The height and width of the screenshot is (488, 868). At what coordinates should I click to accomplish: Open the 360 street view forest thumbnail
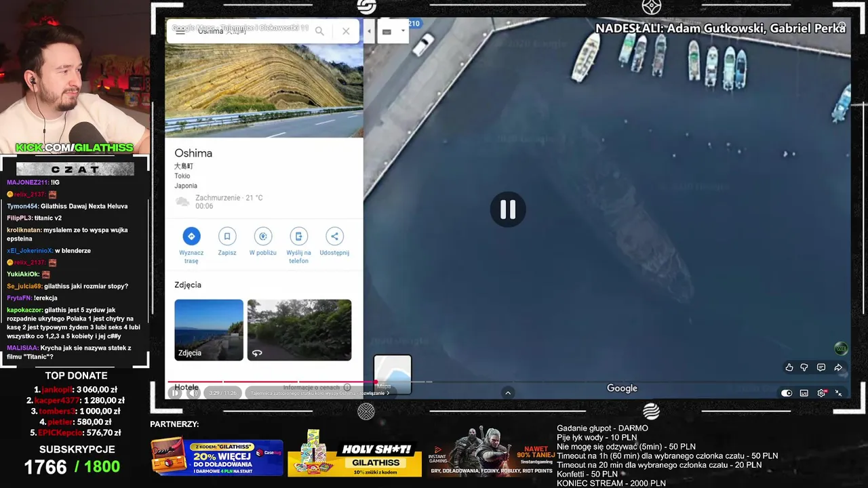[x=299, y=330]
